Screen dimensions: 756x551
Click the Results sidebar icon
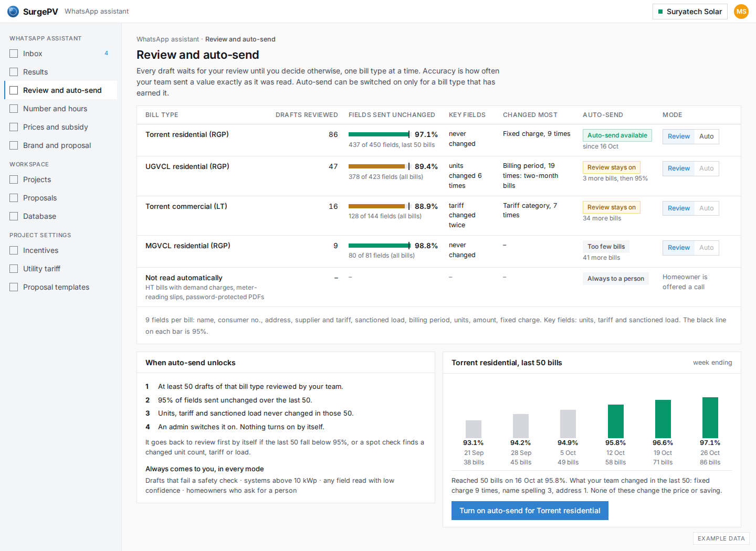[14, 72]
